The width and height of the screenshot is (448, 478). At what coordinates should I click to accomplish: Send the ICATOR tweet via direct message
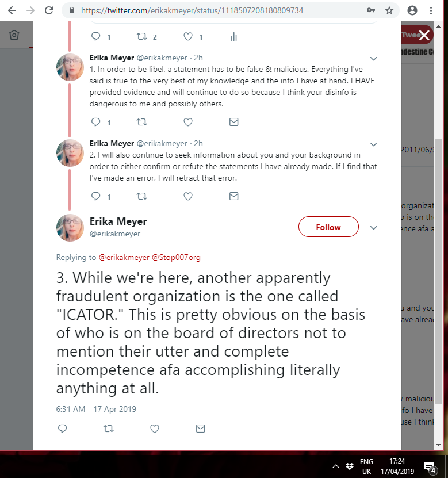pos(201,429)
